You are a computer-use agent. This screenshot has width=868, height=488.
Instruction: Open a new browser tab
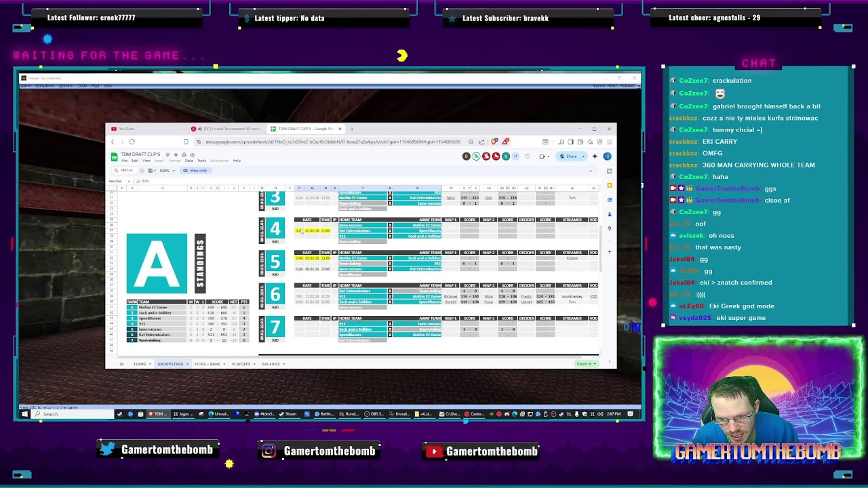(x=351, y=129)
